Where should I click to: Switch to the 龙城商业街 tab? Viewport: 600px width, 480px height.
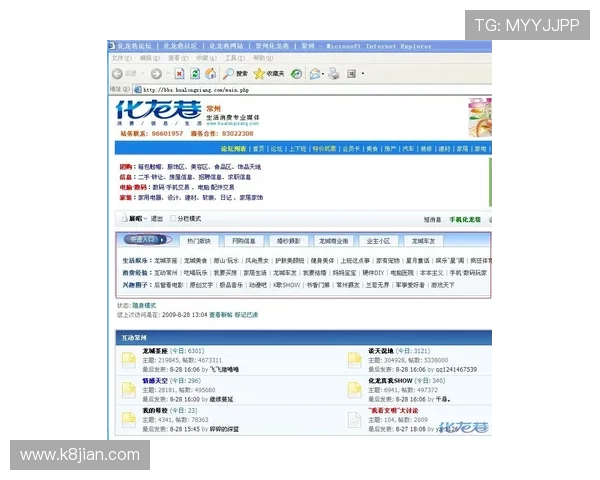point(334,241)
